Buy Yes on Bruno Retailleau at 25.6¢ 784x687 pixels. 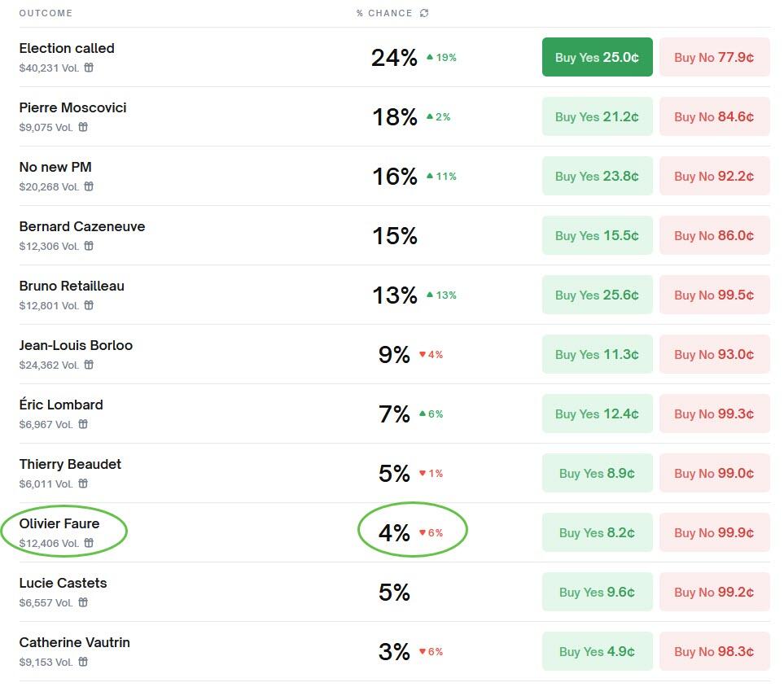[x=597, y=295]
